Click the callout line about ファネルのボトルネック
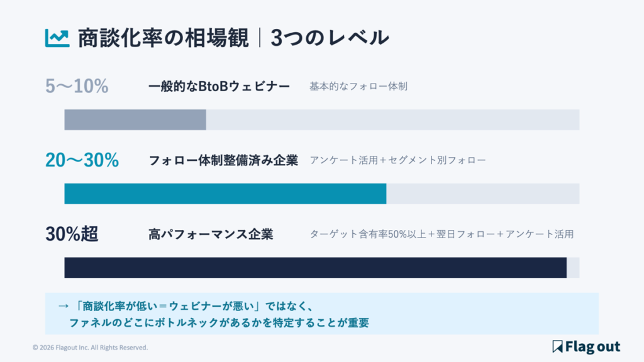The image size is (644, 362). 218,323
